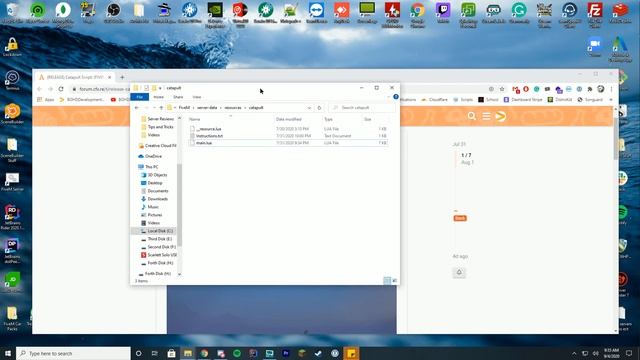Viewport: 640px width, 360px height.
Task: Click taskbar search box
Action: (73, 353)
